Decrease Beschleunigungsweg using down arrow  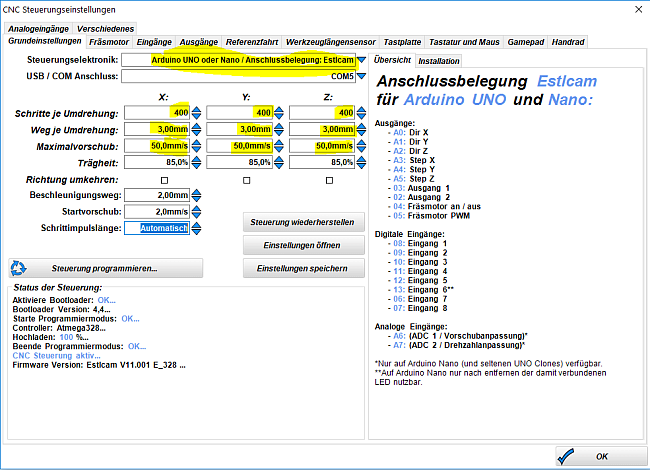click(197, 198)
